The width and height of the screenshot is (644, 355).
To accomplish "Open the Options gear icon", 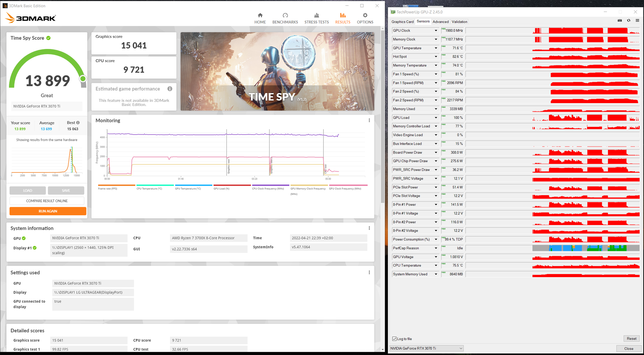I will [x=365, y=15].
